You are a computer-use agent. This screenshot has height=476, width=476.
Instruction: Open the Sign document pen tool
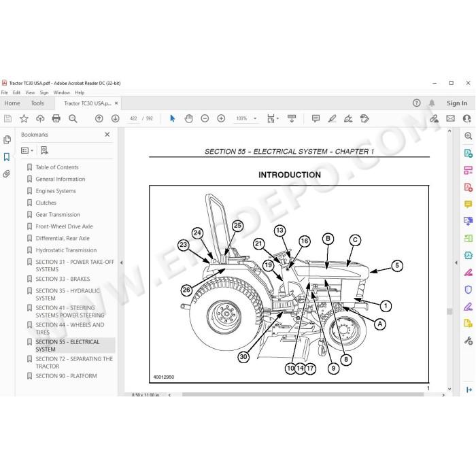[x=348, y=118]
